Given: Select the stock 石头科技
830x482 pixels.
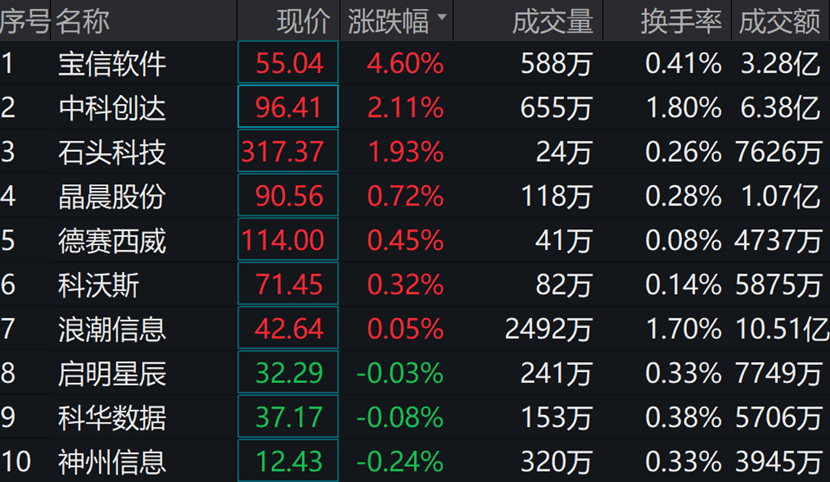Looking at the screenshot, I should (112, 152).
